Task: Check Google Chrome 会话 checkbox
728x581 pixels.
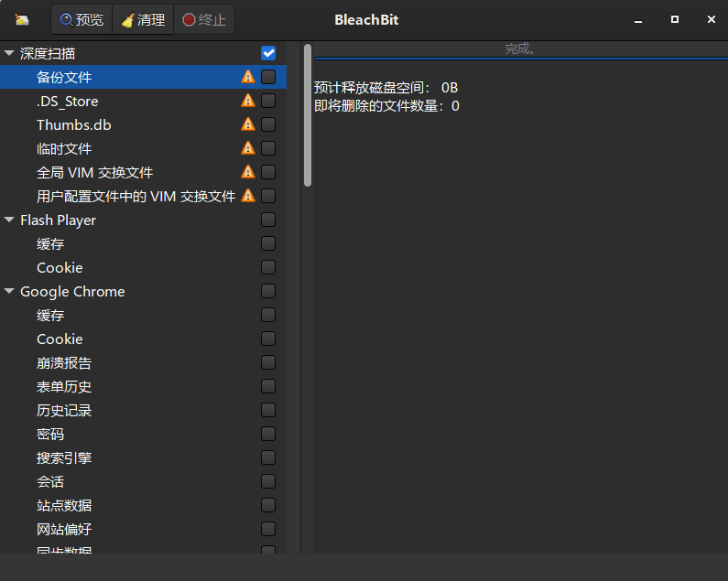Action: click(x=268, y=481)
